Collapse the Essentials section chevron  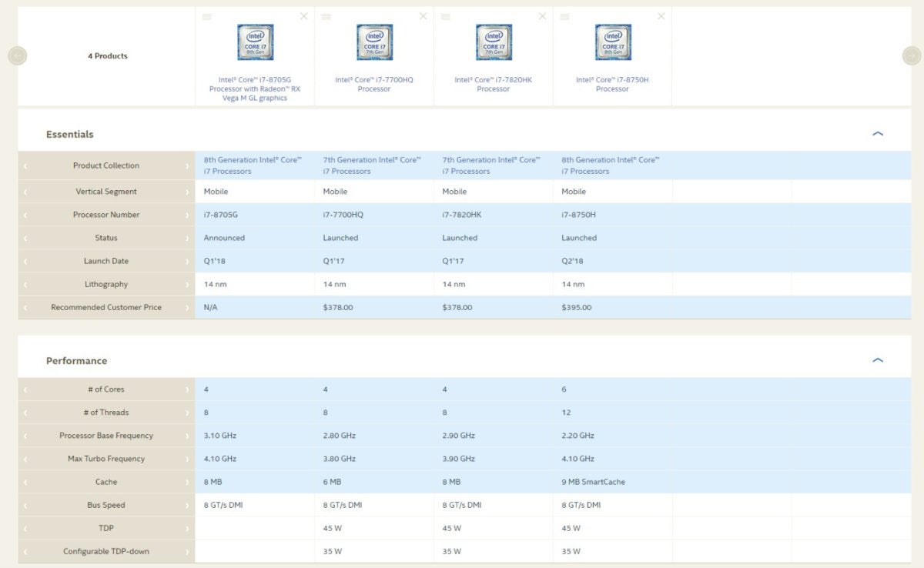(x=878, y=134)
